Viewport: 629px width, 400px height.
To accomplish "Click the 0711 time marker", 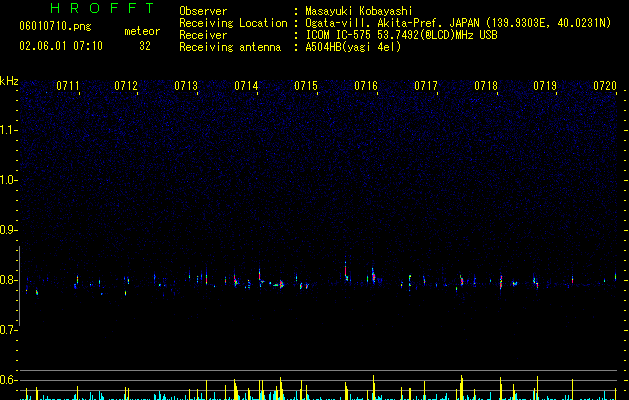I will [68, 86].
